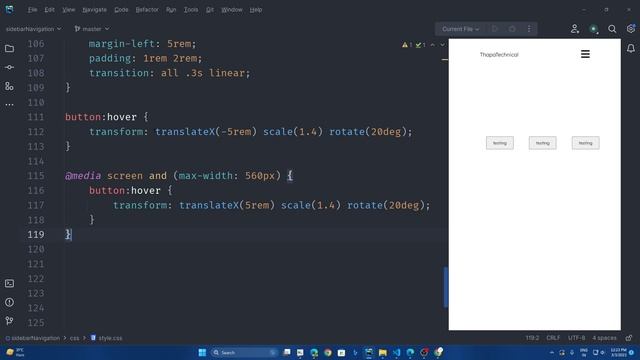The height and width of the screenshot is (360, 640).
Task: Click the taskbar Search box
Action: [x=244, y=352]
